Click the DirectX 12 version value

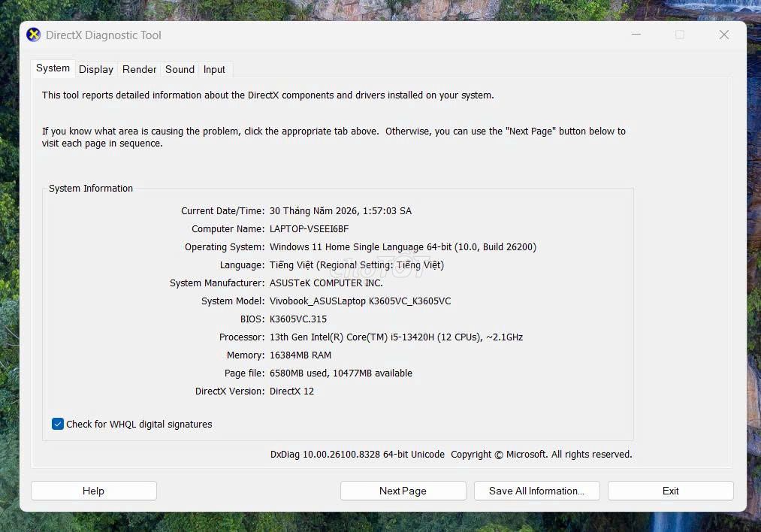tap(291, 391)
